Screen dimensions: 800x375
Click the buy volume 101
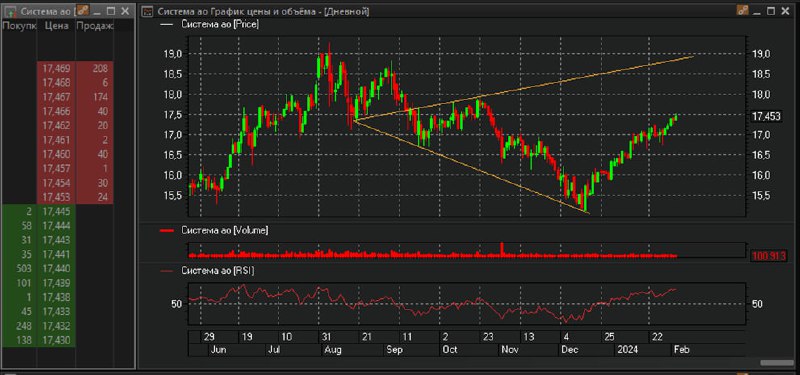coord(23,283)
